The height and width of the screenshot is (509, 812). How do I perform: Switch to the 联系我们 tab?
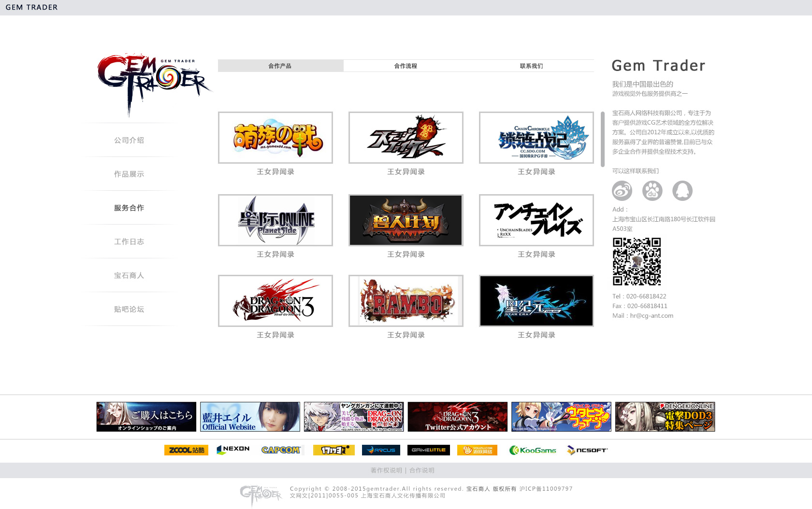coord(531,66)
